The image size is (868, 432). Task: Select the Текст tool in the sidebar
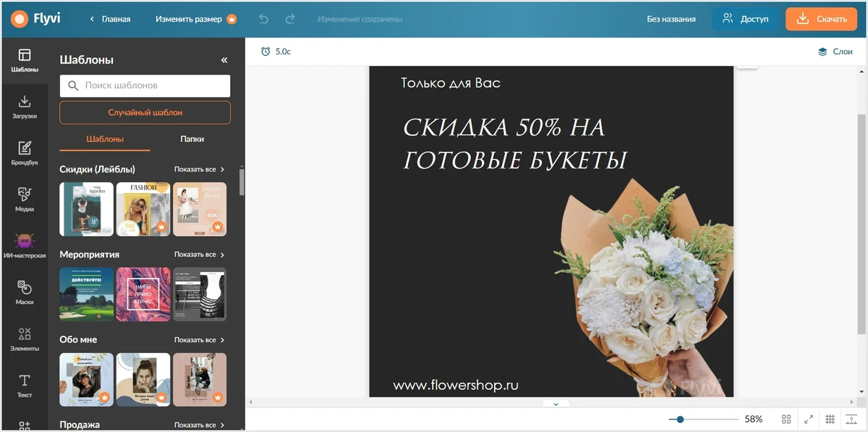pos(24,385)
